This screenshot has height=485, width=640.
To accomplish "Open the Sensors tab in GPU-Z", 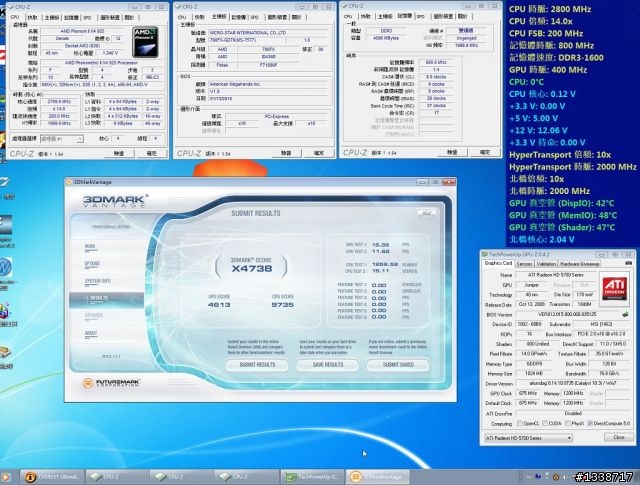I will [x=524, y=264].
